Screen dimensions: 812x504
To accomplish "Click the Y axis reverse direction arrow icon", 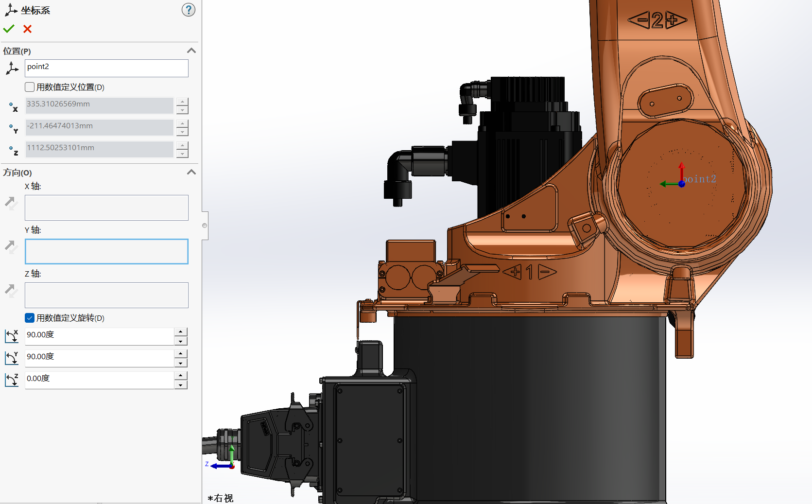I will click(11, 247).
